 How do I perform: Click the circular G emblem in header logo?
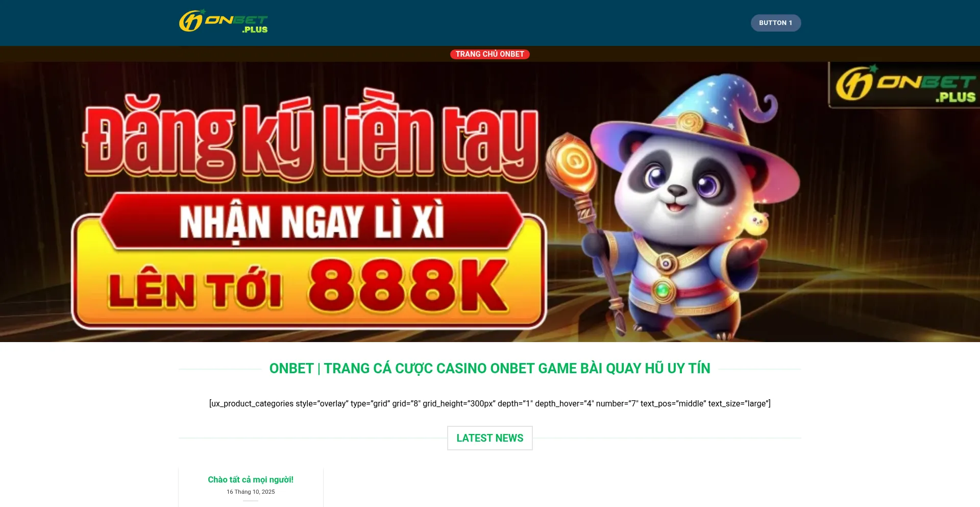pos(191,21)
